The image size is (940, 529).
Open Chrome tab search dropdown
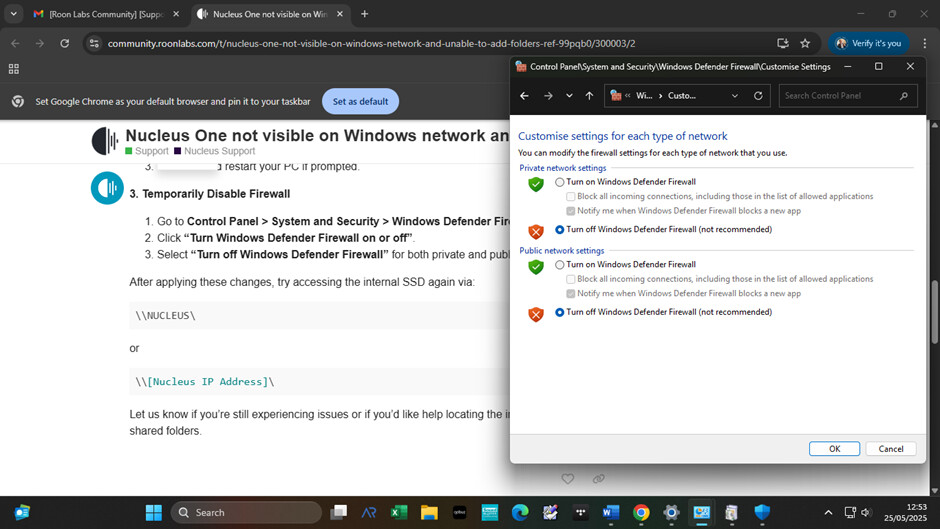click(x=13, y=14)
